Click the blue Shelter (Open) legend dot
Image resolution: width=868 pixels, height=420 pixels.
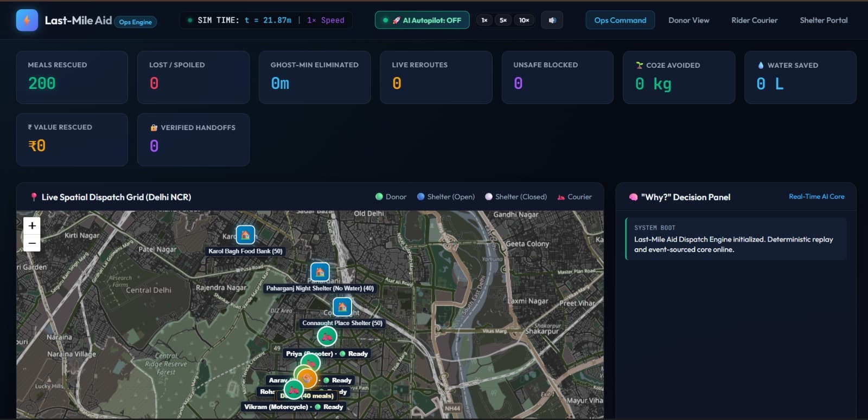point(420,197)
